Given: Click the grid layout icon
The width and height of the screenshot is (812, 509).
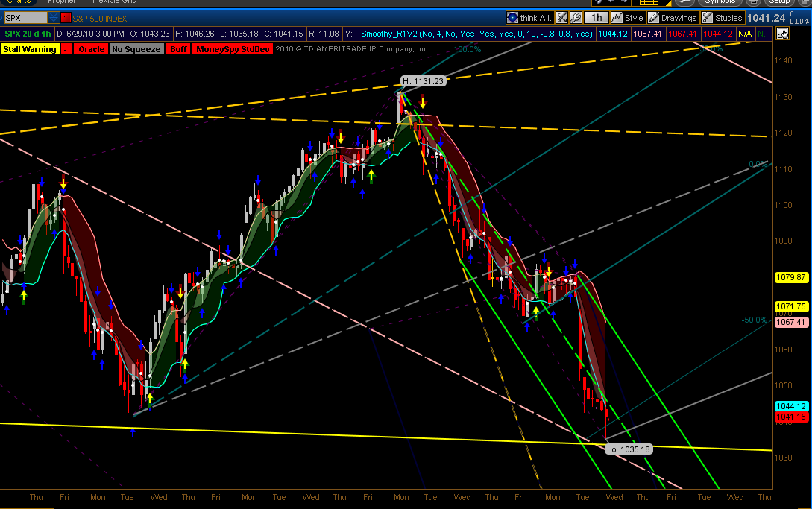Looking at the screenshot, I should pyautogui.click(x=649, y=2).
